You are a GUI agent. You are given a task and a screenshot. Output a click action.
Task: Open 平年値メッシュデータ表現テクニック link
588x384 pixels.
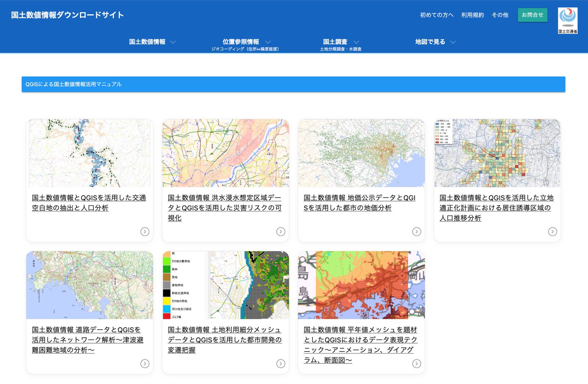click(361, 345)
